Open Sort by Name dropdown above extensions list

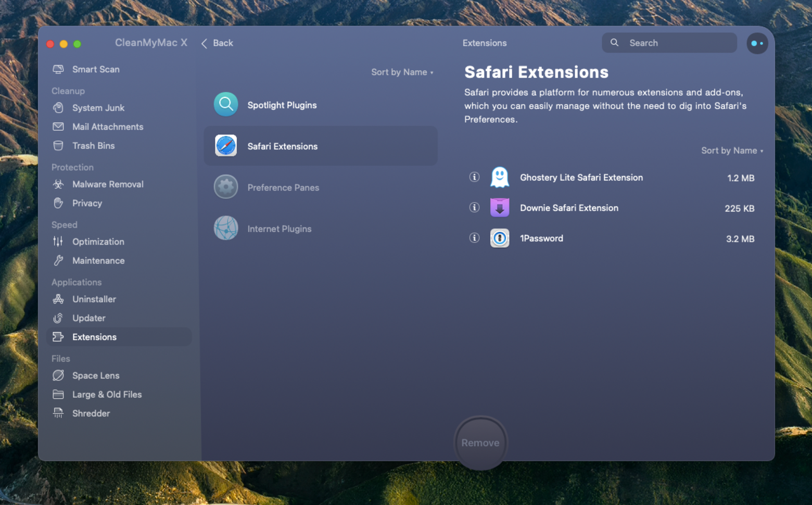(732, 150)
